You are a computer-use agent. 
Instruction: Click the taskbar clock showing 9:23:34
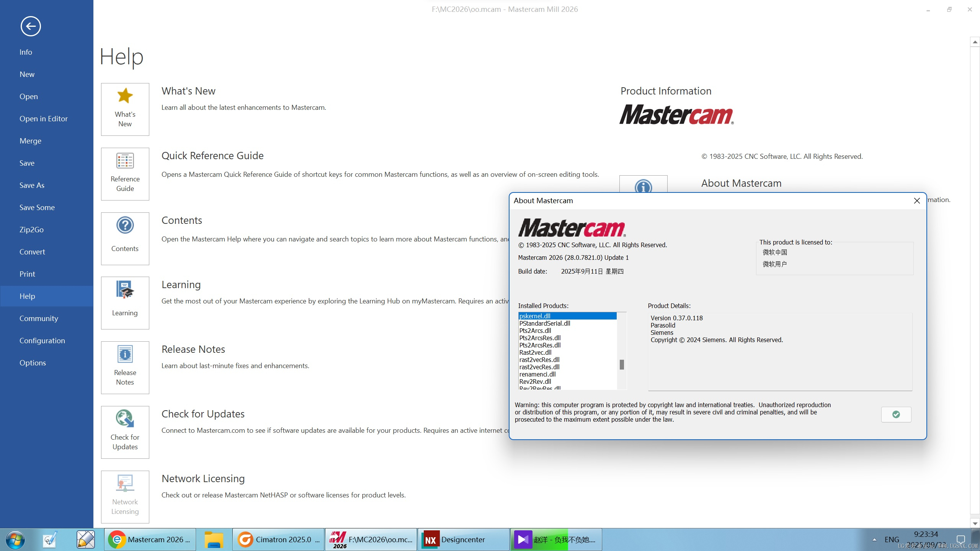(x=926, y=534)
